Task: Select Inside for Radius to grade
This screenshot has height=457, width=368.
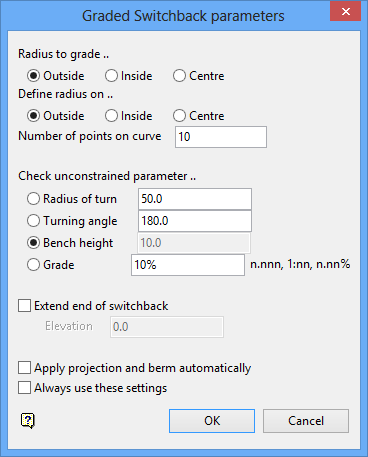Action: [129, 76]
